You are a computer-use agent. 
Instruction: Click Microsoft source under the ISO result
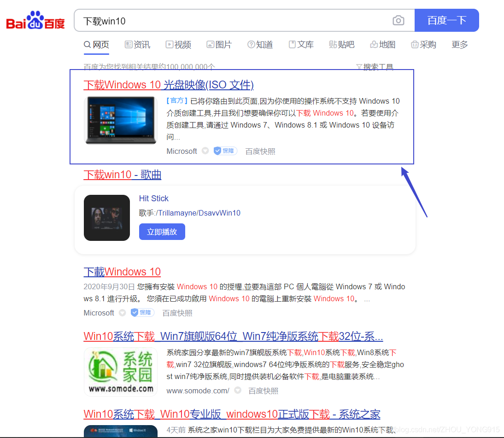tap(182, 151)
